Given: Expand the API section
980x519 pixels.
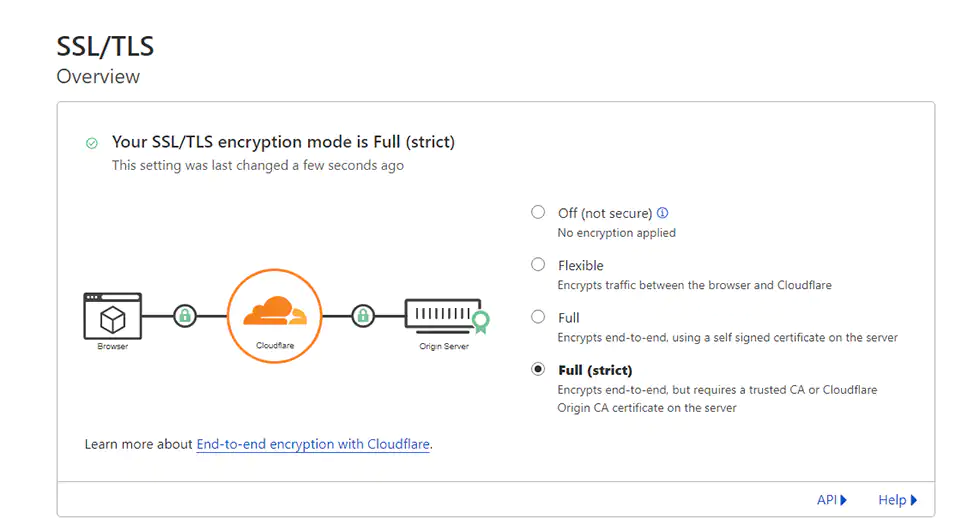Looking at the screenshot, I should pyautogui.click(x=832, y=500).
